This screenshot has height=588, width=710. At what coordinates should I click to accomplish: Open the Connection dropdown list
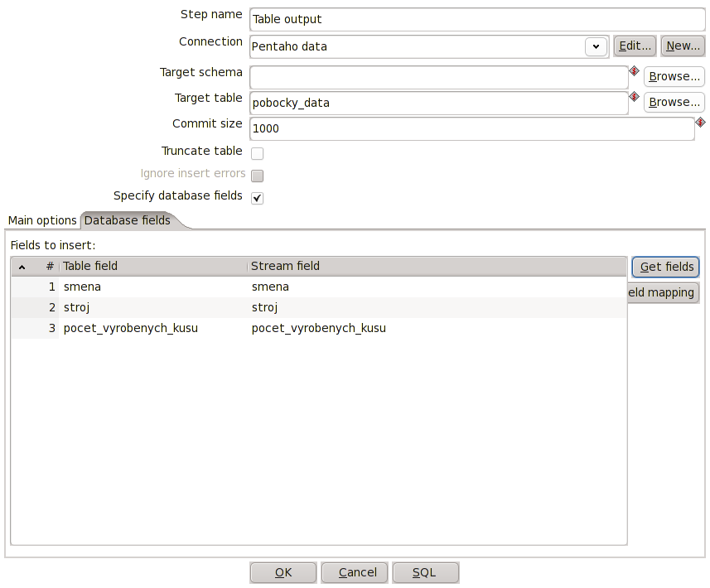pyautogui.click(x=596, y=46)
